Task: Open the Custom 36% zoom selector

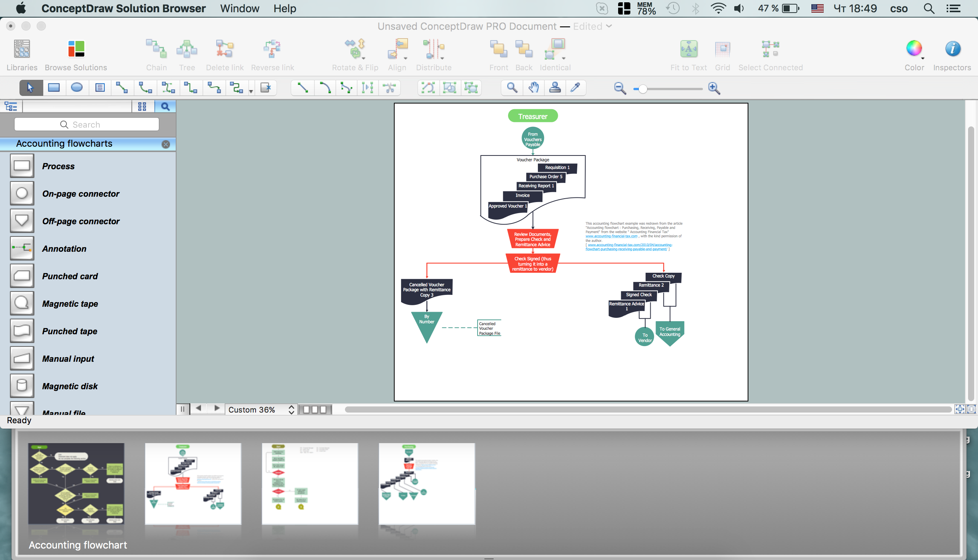Action: [262, 409]
